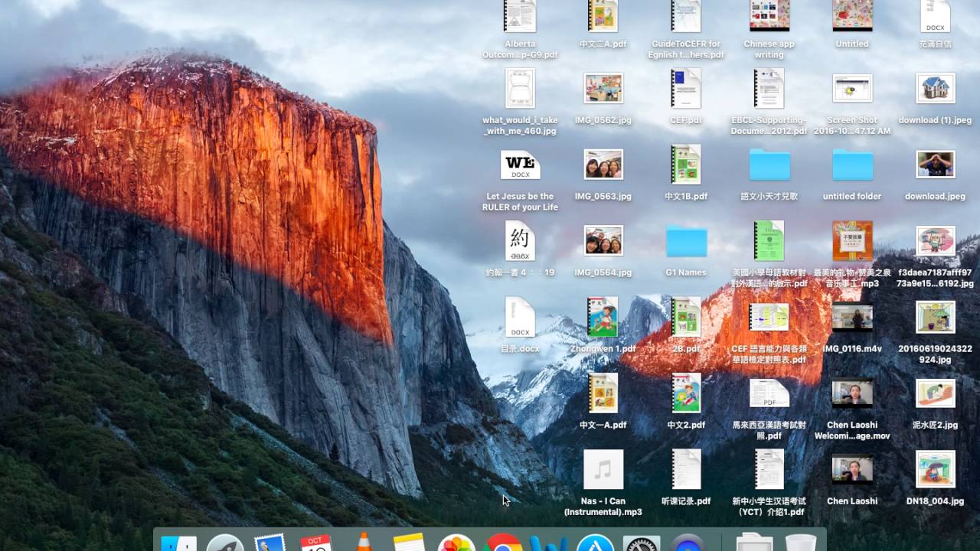
Task: Select the 目录.docx document
Action: (520, 317)
